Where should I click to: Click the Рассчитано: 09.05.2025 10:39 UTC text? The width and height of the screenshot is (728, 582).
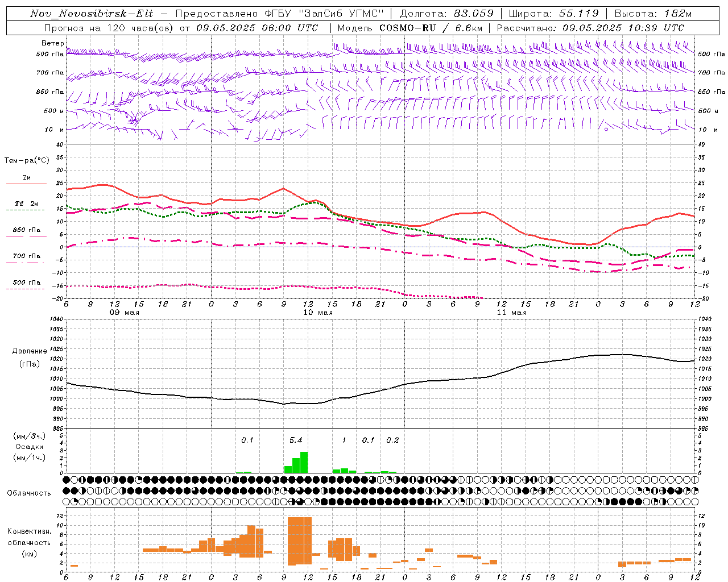(590, 28)
